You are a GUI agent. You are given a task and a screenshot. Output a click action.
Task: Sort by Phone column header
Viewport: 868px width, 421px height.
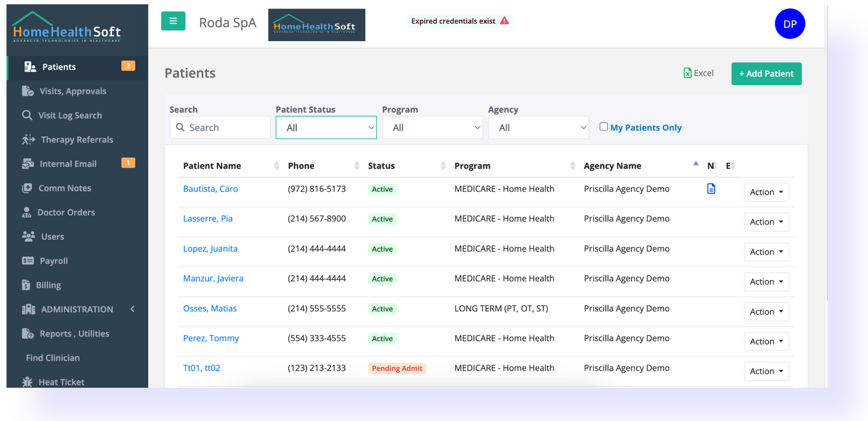pos(323,166)
